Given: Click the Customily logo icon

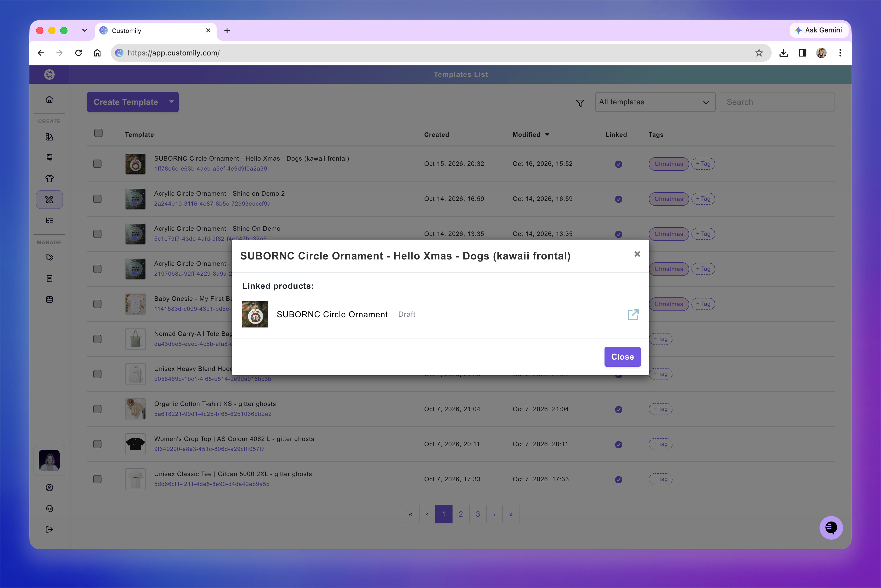Looking at the screenshot, I should click(x=49, y=75).
